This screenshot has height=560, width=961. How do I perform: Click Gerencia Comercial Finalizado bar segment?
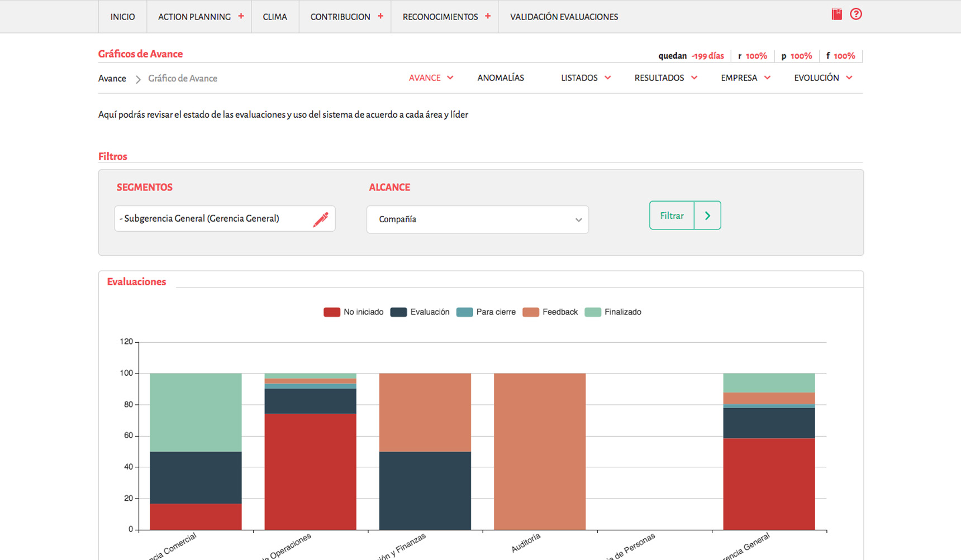pyautogui.click(x=196, y=412)
